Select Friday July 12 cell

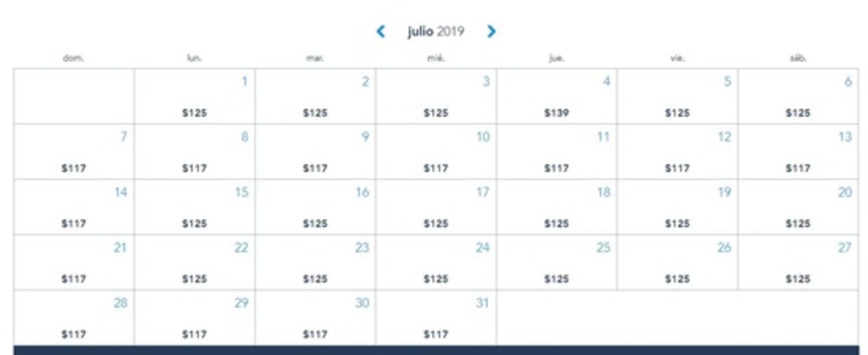click(x=677, y=152)
